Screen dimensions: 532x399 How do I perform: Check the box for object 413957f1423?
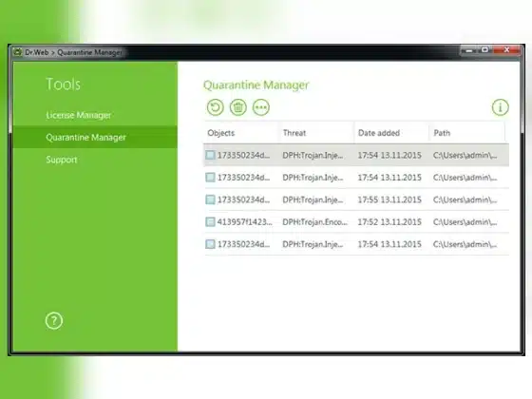[x=210, y=222]
